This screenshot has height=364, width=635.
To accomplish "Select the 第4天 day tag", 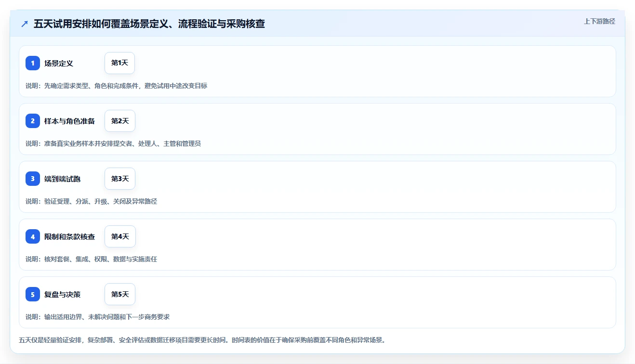I will [x=120, y=236].
